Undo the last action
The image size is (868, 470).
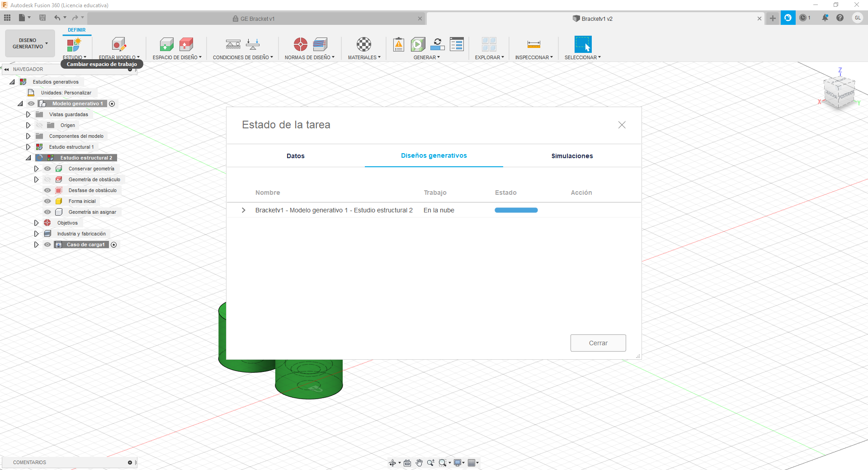[57, 18]
